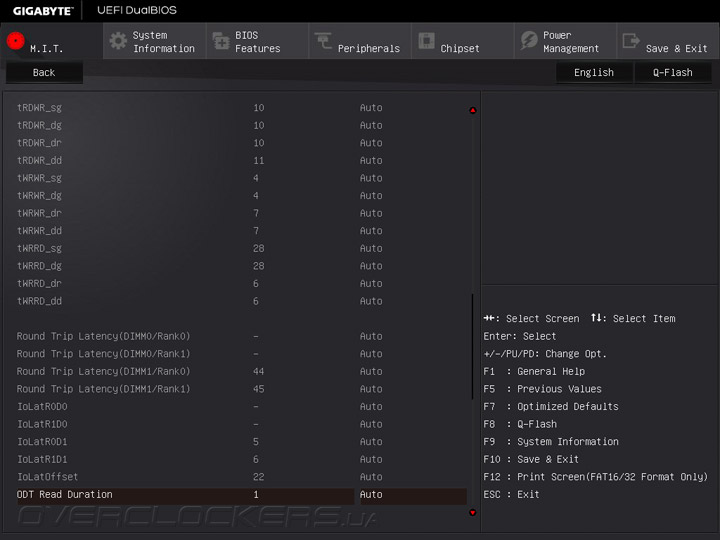Click the Peripherals tab icon
The width and height of the screenshot is (720, 540).
pyautogui.click(x=323, y=41)
